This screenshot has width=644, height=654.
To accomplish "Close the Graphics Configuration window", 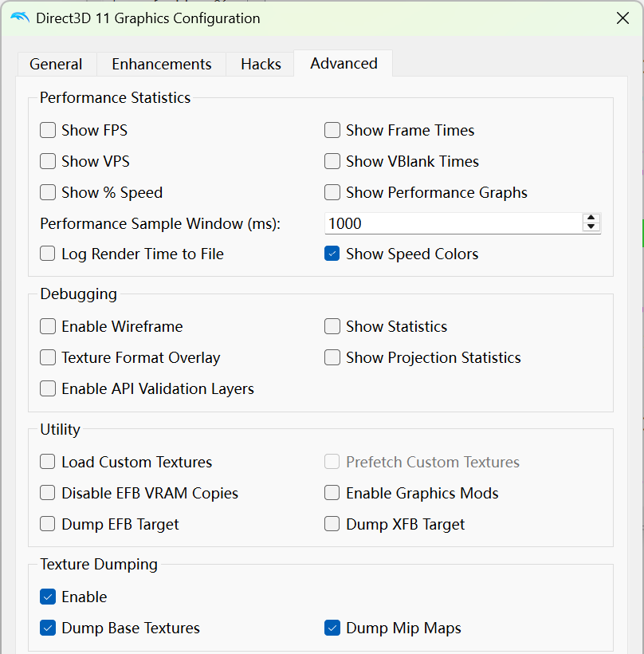I will pyautogui.click(x=622, y=18).
